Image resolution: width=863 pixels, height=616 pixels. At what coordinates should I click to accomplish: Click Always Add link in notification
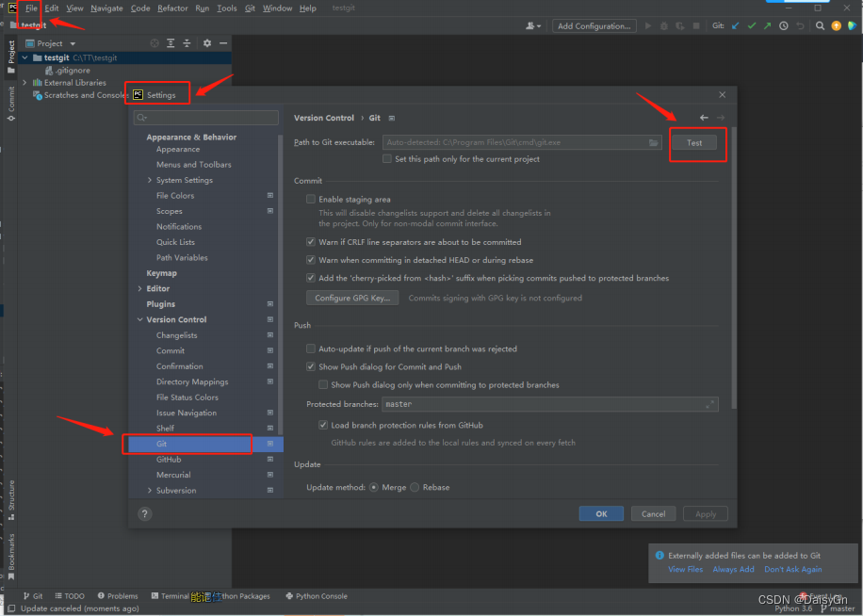733,569
